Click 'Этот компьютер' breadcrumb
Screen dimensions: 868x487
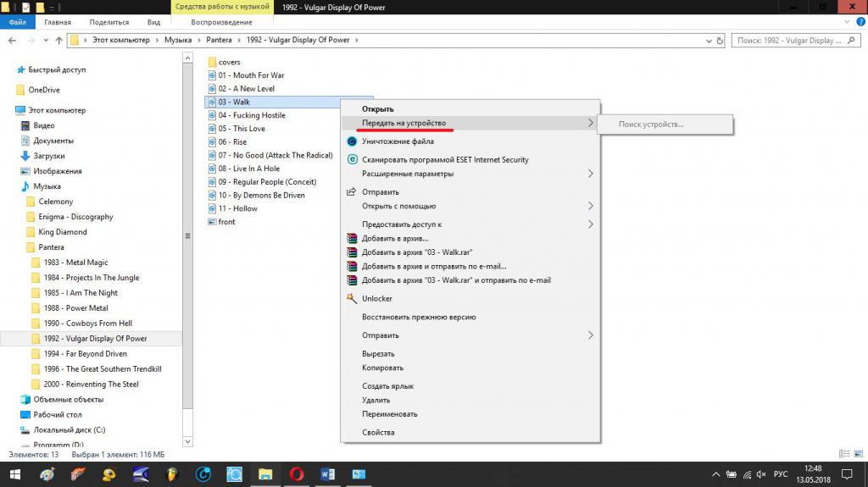point(120,40)
